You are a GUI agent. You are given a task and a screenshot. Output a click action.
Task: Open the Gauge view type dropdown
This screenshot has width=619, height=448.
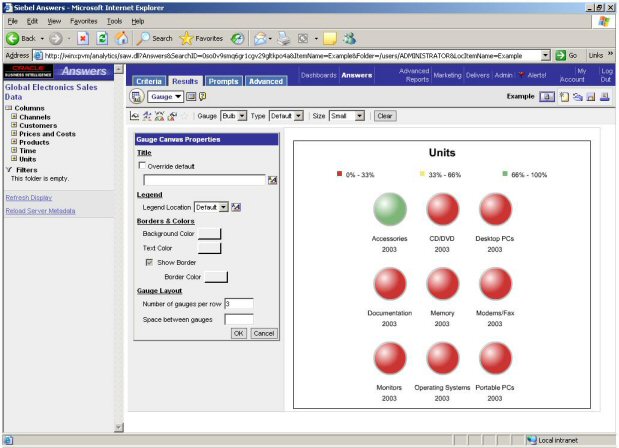[165, 97]
